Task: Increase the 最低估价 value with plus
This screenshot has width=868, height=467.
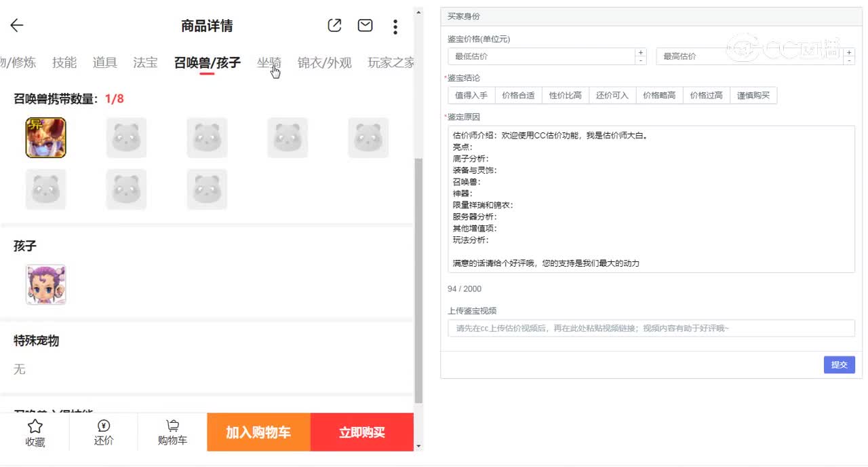Action: [641, 52]
